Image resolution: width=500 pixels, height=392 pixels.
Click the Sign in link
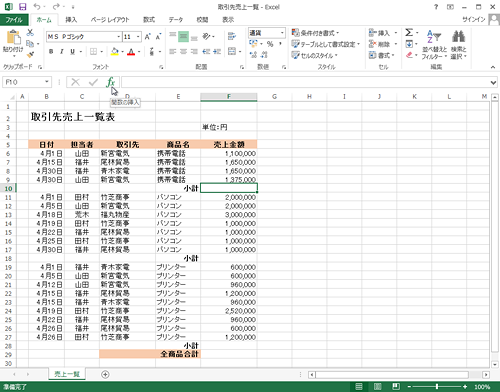(x=474, y=19)
